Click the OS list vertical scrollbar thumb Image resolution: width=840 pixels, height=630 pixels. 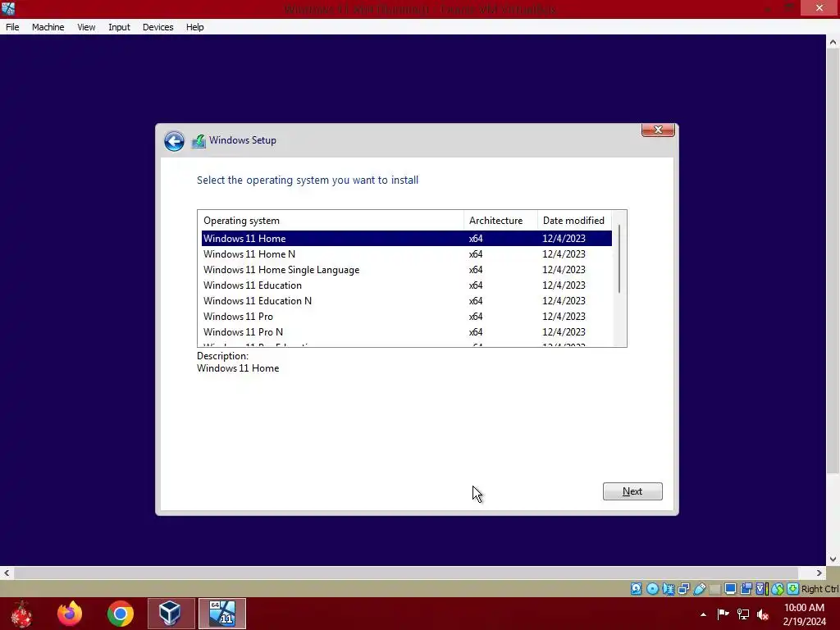pyautogui.click(x=619, y=258)
